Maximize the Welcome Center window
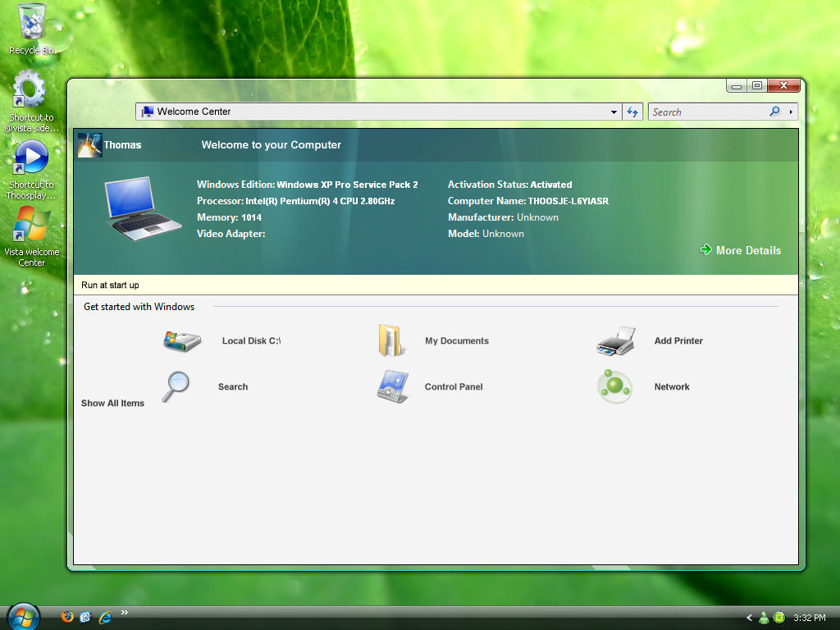This screenshot has width=840, height=630. pyautogui.click(x=757, y=85)
